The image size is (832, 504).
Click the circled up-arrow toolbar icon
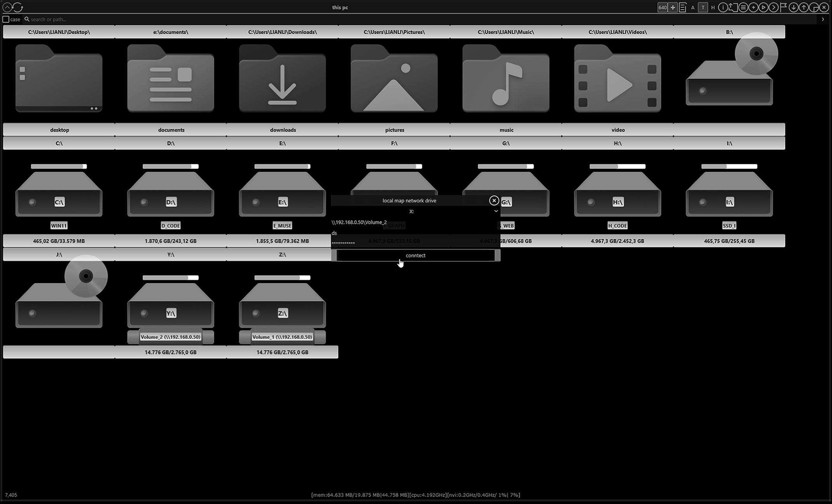[803, 7]
